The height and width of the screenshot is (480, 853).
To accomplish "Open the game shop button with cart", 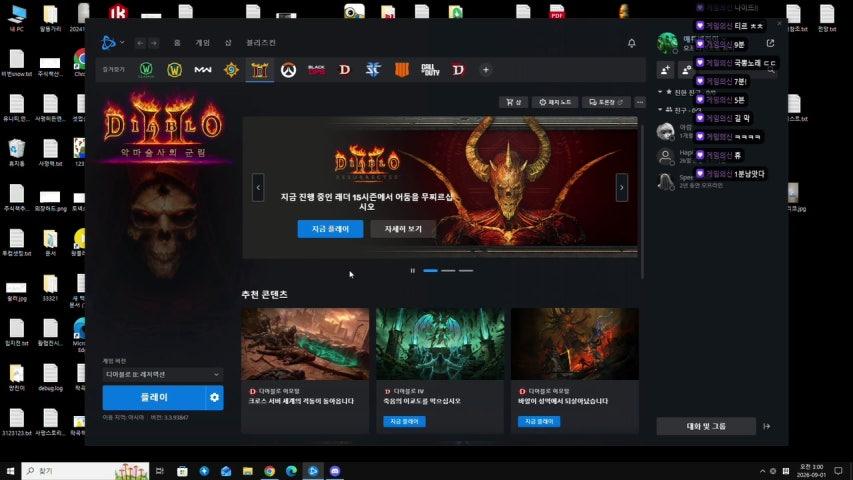I will pos(514,102).
